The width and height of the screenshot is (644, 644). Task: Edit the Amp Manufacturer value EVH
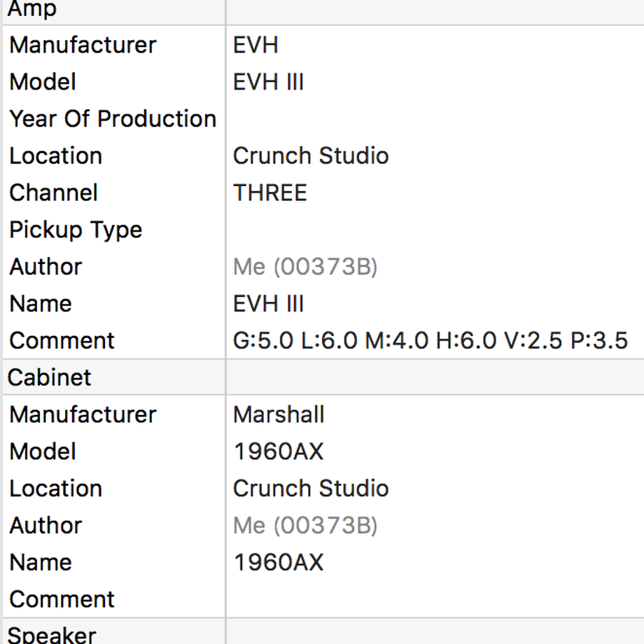click(x=435, y=45)
